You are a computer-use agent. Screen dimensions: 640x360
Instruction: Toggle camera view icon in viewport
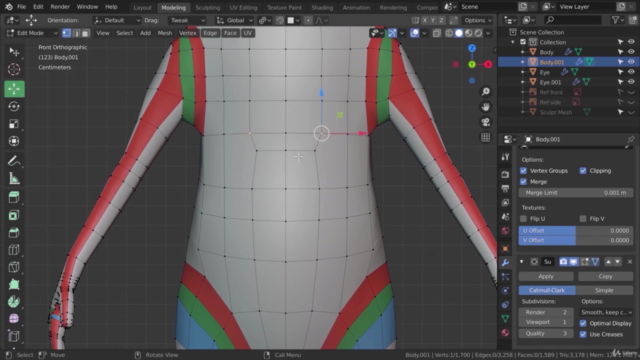[x=485, y=122]
